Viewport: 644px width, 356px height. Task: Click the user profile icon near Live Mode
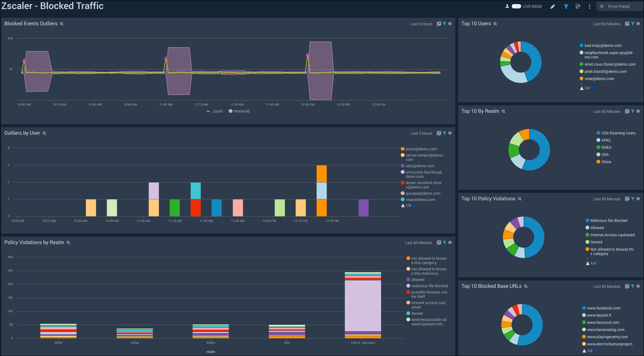(x=507, y=6)
